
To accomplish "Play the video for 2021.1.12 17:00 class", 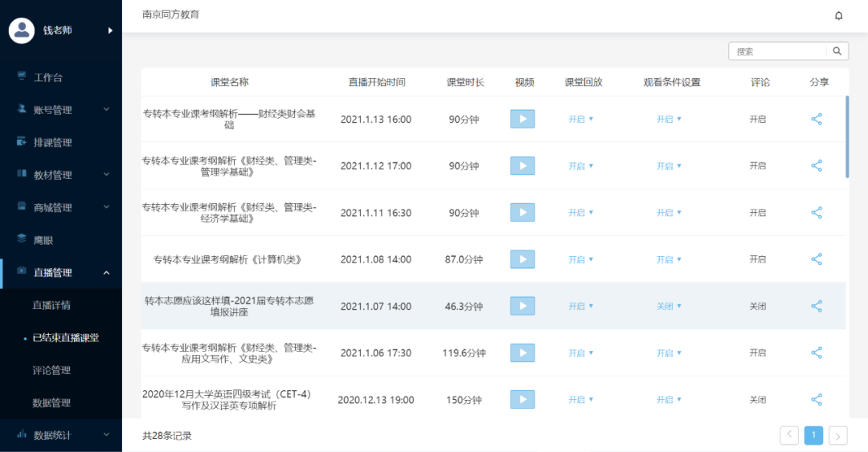I will 522,165.
